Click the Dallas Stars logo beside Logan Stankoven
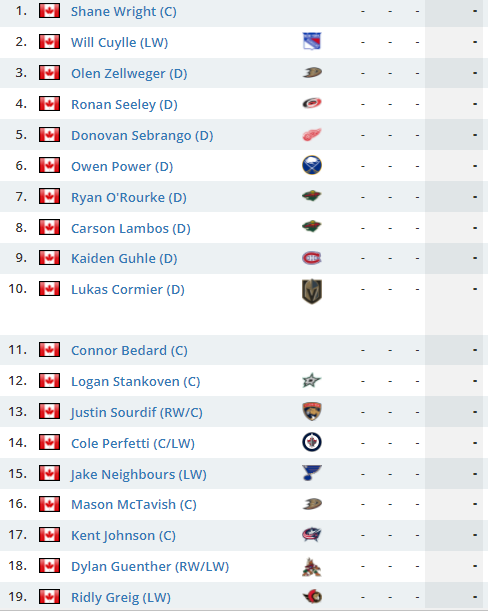The height and width of the screenshot is (611, 488). pyautogui.click(x=312, y=381)
